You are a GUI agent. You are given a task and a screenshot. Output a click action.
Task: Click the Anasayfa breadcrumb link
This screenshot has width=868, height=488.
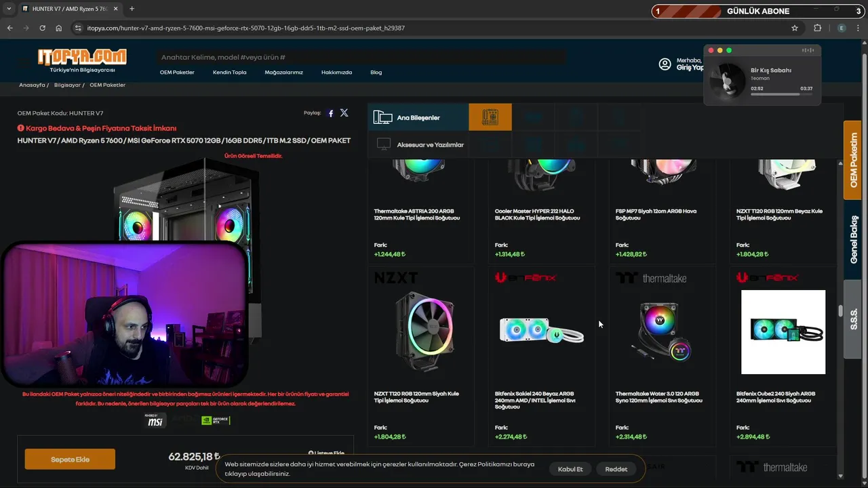pos(32,85)
